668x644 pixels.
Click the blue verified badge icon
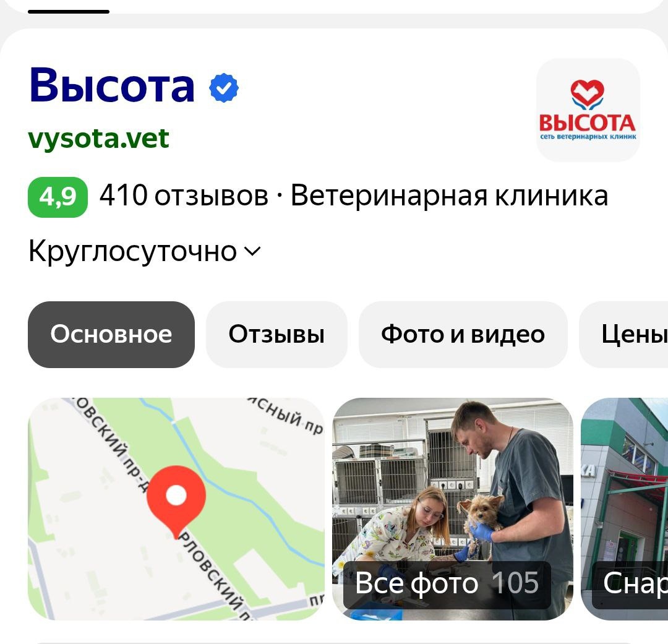click(224, 88)
